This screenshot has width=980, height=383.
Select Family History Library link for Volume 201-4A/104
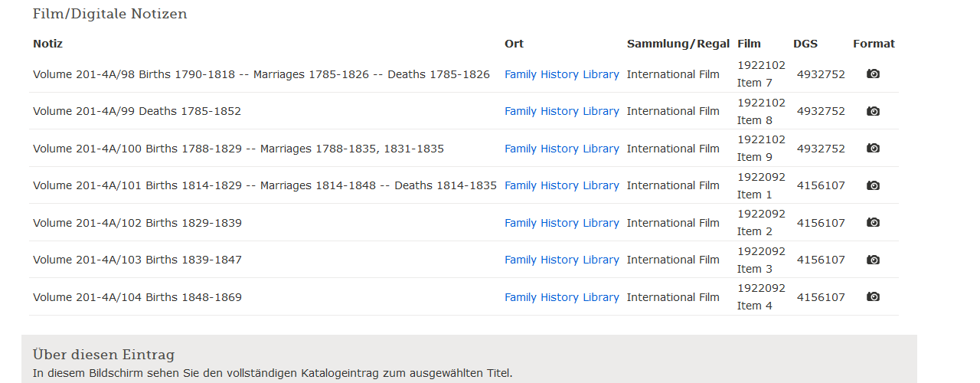click(561, 297)
